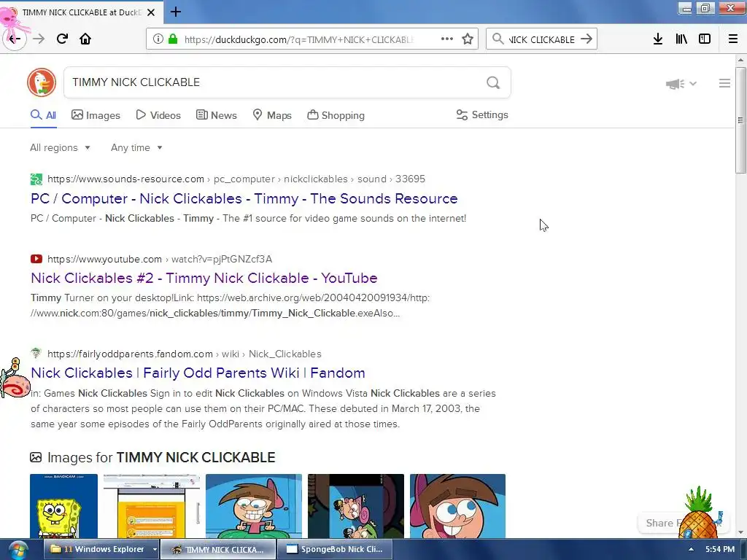
Task: Open the megaphone announcements dropdown
Action: pos(681,84)
